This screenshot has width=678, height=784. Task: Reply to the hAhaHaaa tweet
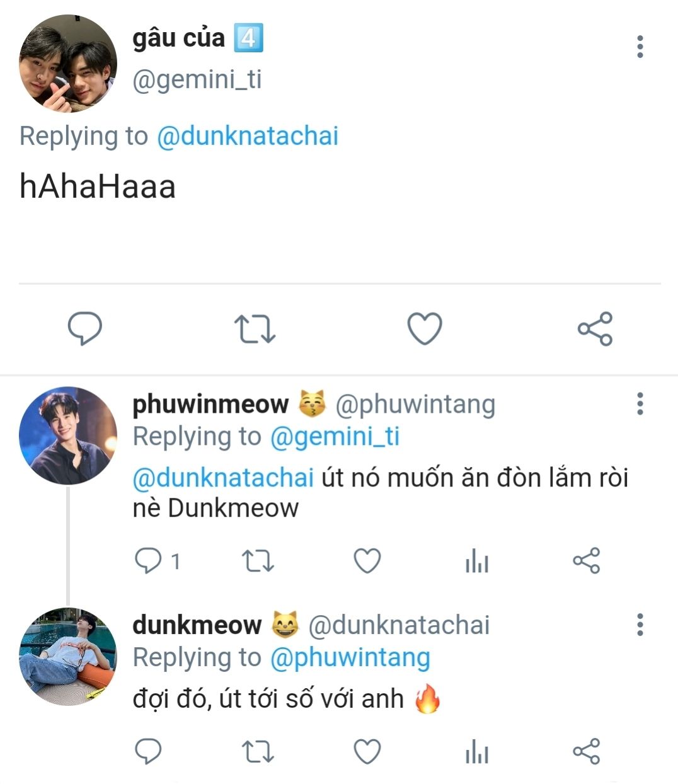85,328
